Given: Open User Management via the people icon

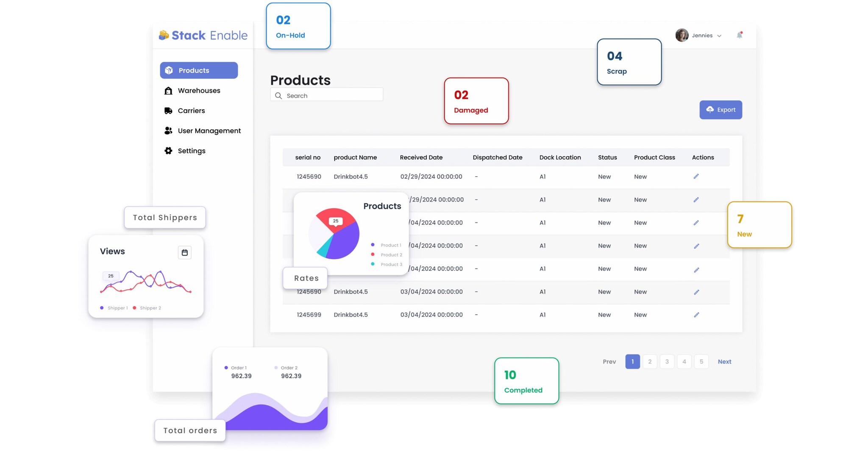Looking at the screenshot, I should pos(169,130).
